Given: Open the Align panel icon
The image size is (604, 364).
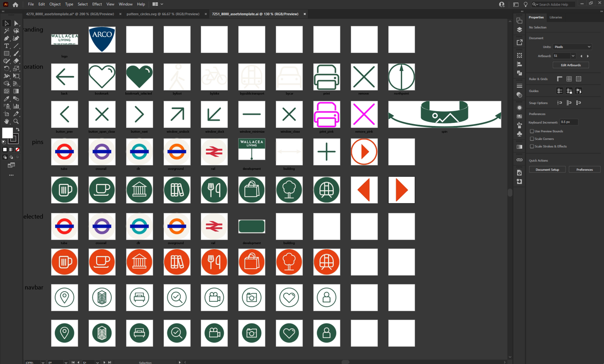Looking at the screenshot, I should click(519, 64).
